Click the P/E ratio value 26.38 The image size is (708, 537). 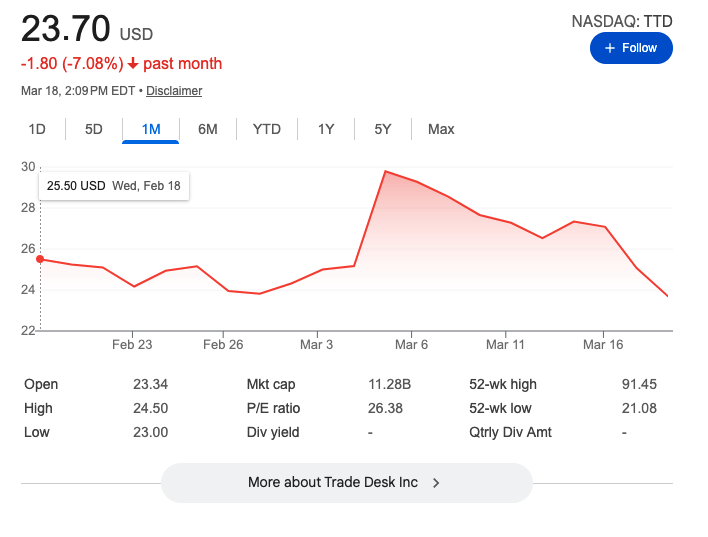pyautogui.click(x=385, y=408)
